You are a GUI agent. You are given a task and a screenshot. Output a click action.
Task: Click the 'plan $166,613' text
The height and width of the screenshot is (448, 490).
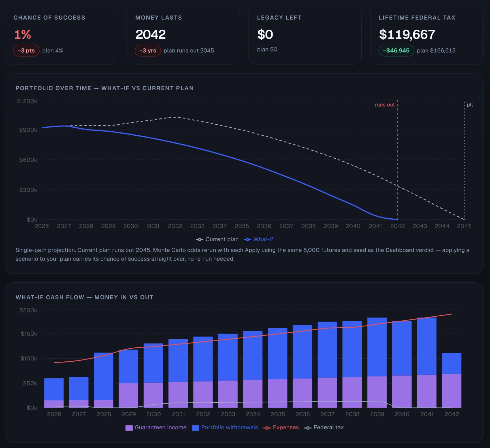point(436,51)
